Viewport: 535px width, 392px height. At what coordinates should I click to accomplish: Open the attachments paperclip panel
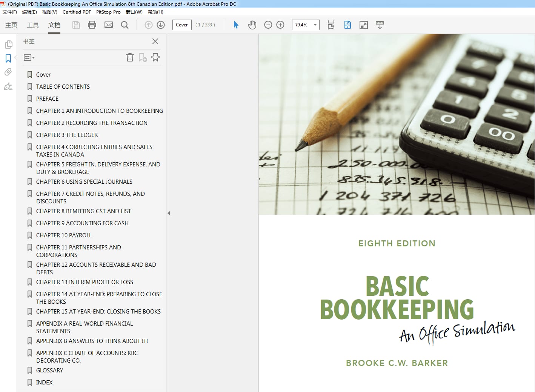click(8, 72)
